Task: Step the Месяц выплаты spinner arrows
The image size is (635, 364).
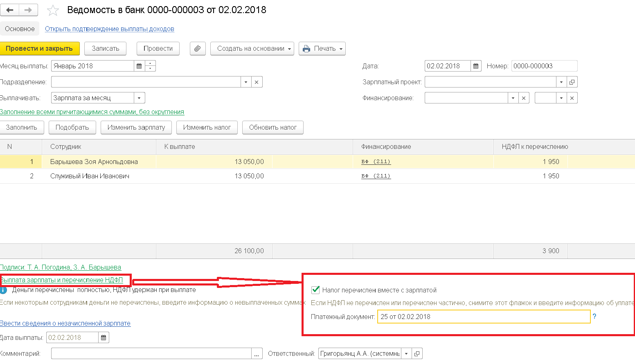Action: pyautogui.click(x=150, y=66)
